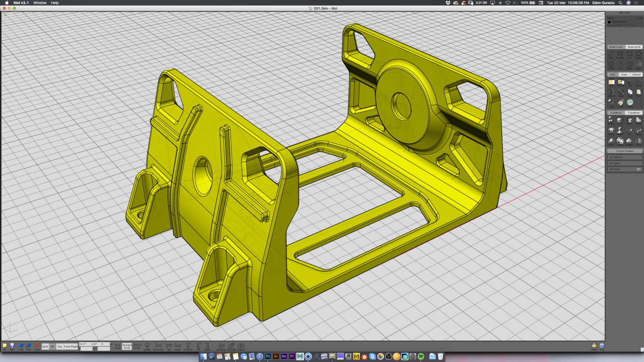Click the Default style color swatch
Image resolution: width=644 pixels, height=362 pixels.
click(609, 22)
